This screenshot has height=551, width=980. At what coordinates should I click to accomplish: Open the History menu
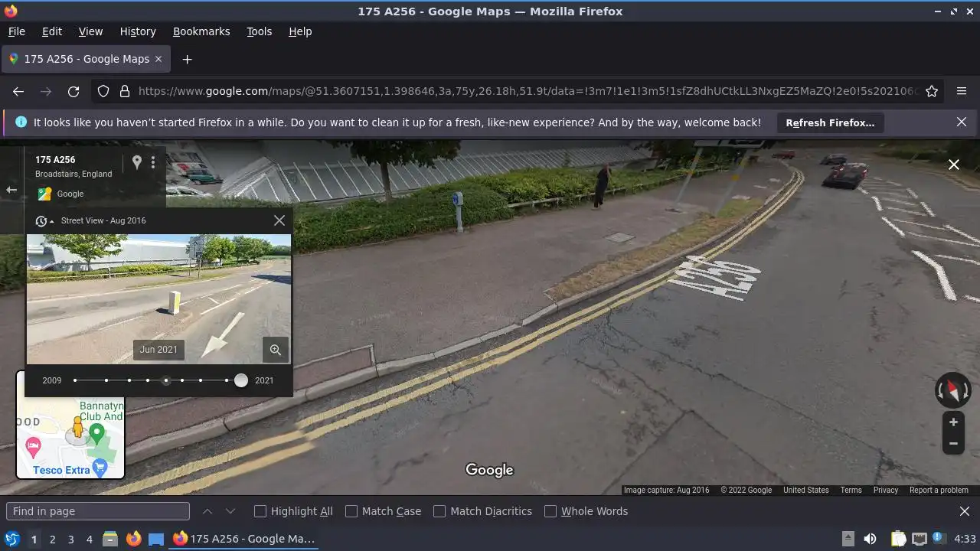pyautogui.click(x=138, y=31)
